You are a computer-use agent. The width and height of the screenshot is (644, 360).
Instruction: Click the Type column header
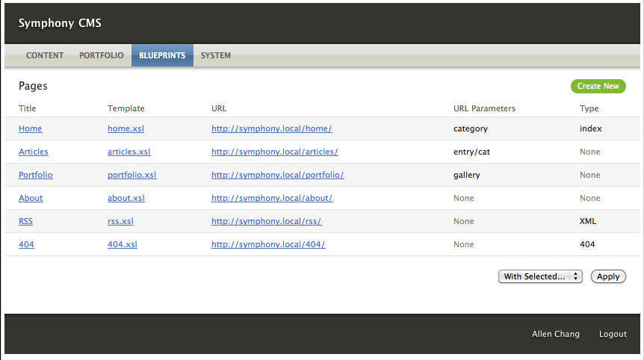point(589,108)
